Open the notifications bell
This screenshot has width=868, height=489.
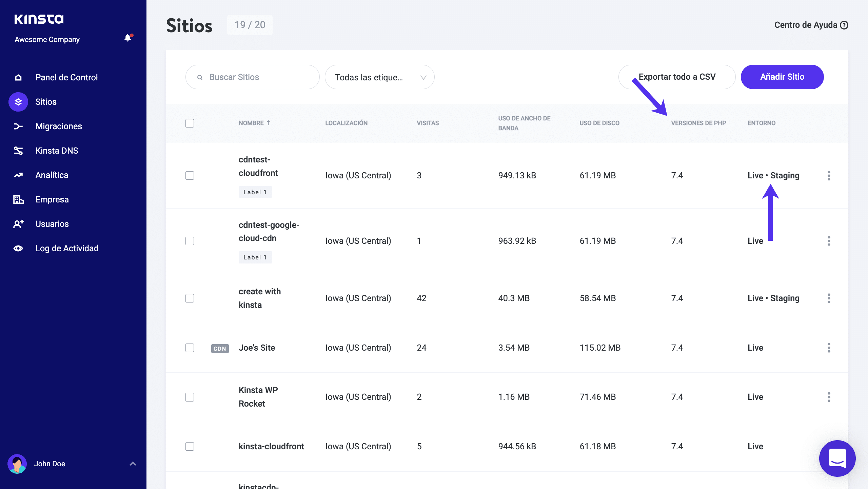click(x=127, y=38)
